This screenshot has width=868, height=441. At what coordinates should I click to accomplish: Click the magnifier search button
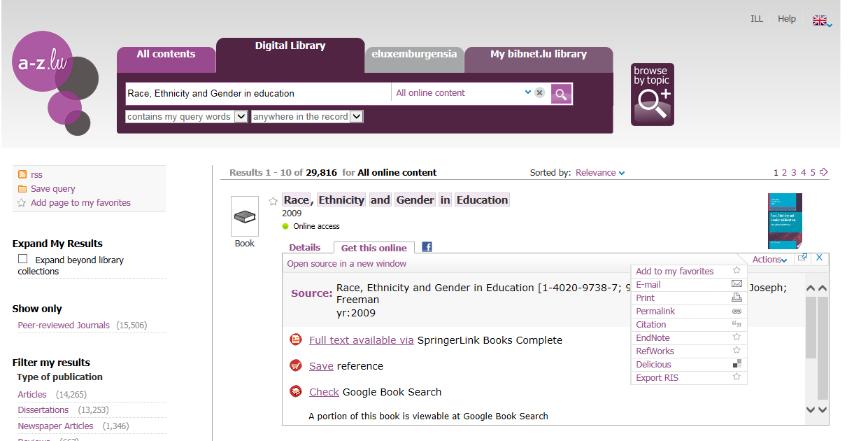pos(561,94)
